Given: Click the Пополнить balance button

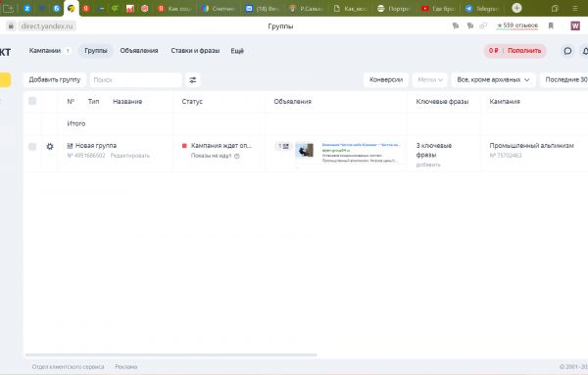Looking at the screenshot, I should pos(524,51).
